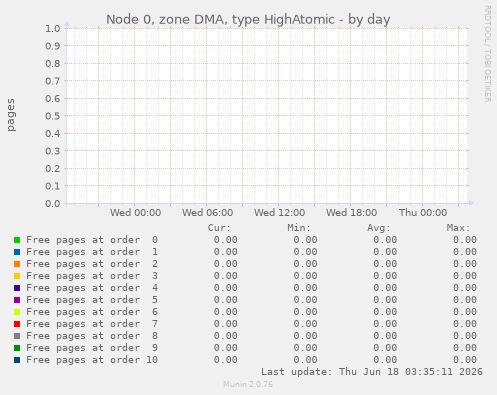Click the Avg value for order 9
497x395 pixels.
[385, 348]
